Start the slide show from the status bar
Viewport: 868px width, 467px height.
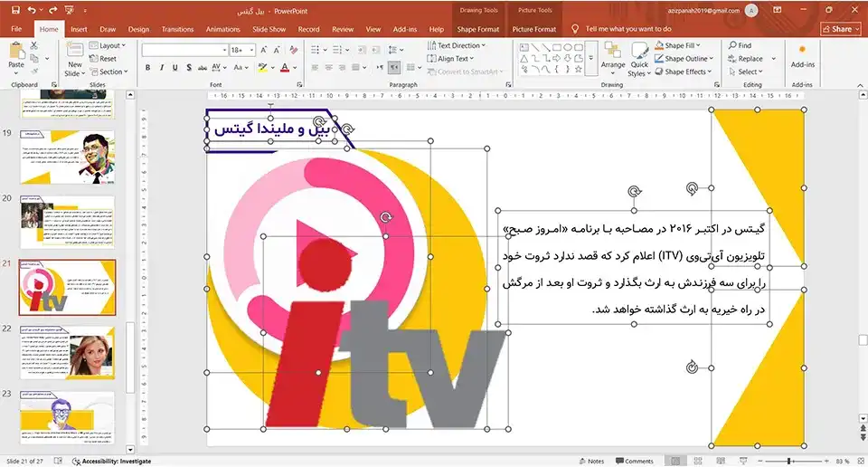(743, 461)
